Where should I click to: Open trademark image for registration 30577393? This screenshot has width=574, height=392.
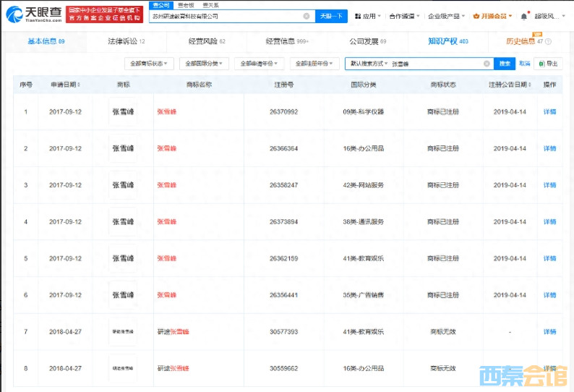coord(123,331)
